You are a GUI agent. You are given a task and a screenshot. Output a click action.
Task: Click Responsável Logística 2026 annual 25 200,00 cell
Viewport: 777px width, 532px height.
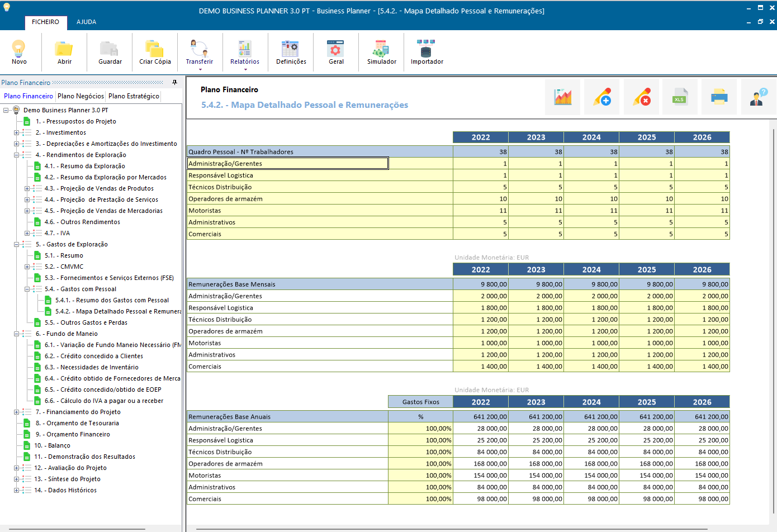(702, 440)
